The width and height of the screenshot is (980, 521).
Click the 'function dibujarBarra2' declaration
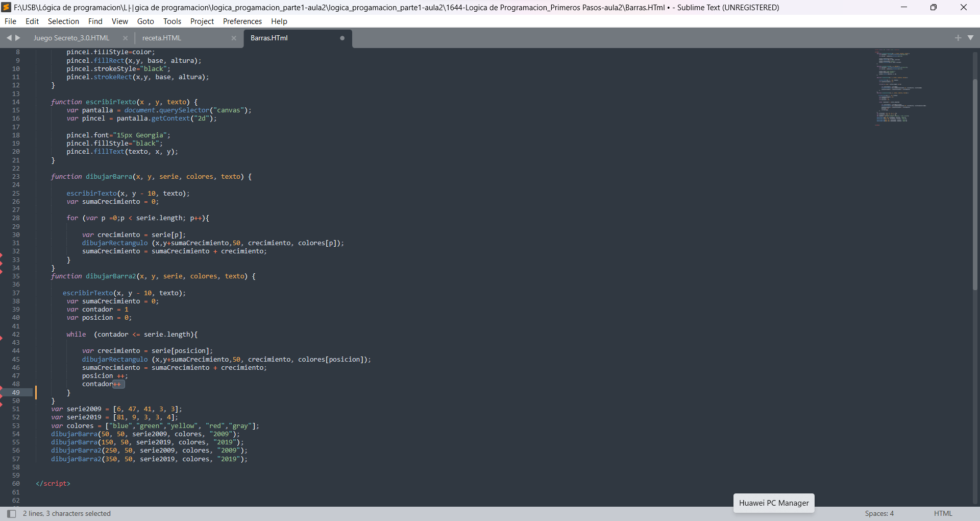click(153, 276)
